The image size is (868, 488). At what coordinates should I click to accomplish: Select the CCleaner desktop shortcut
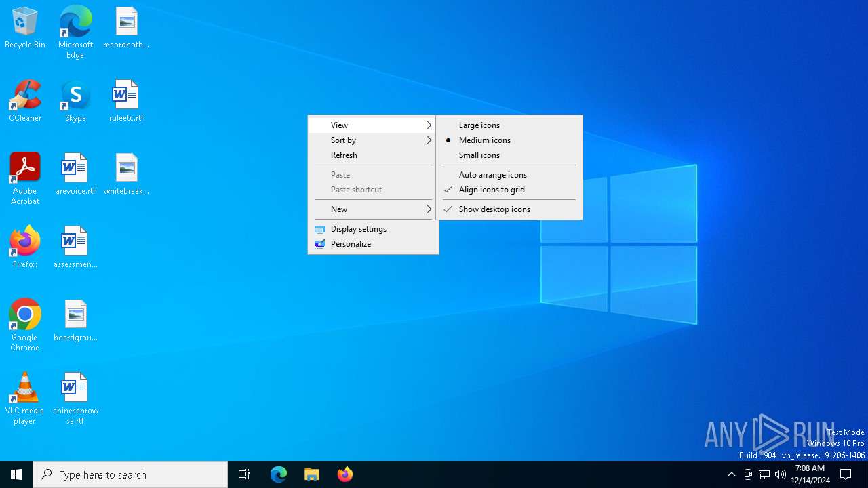coord(25,102)
